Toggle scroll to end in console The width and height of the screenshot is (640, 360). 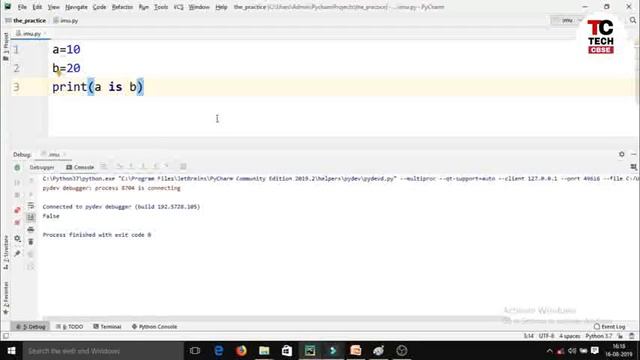[31, 218]
